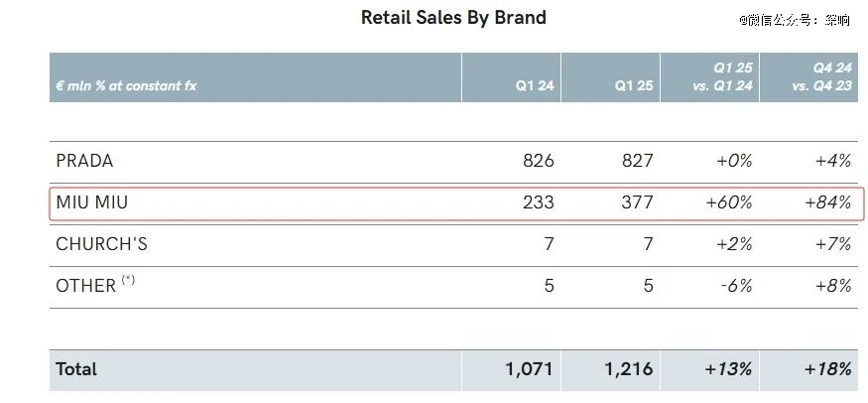
Task: Click the "Q1 25" column header
Action: 633,86
